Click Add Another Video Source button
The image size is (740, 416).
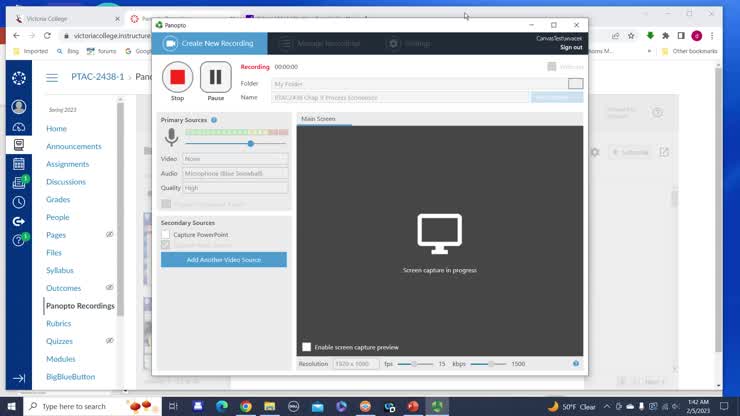pos(224,260)
